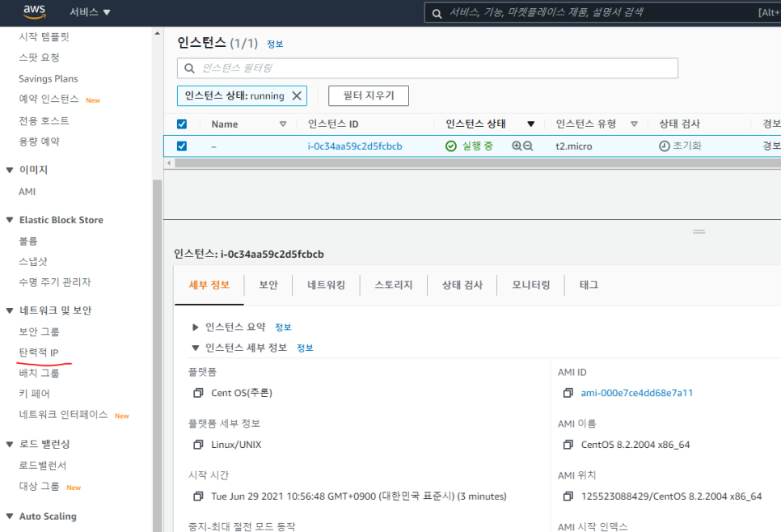Click the sidebar vertical scrollbar thumb
781x532 pixels.
click(x=158, y=355)
